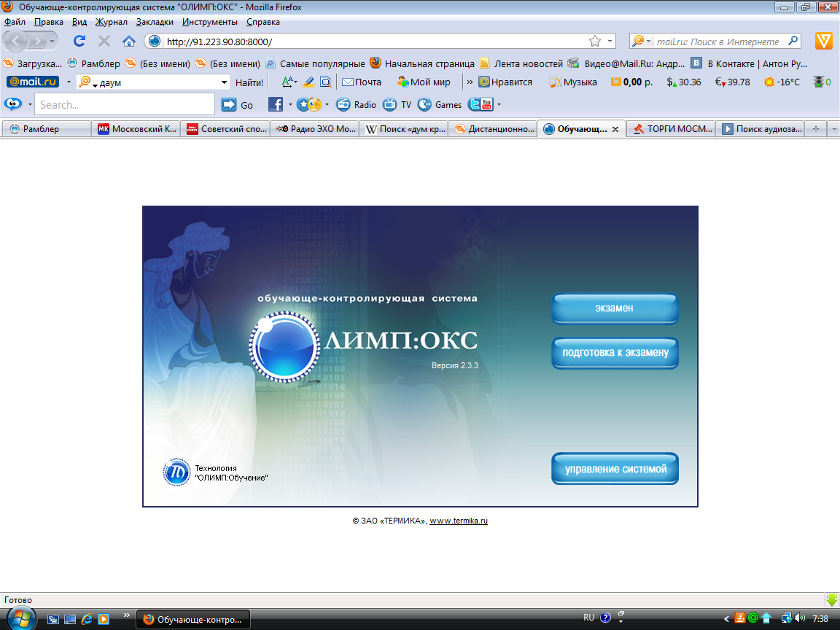Switch to the Рамблер tab
Image resolution: width=840 pixels, height=630 pixels.
click(46, 128)
